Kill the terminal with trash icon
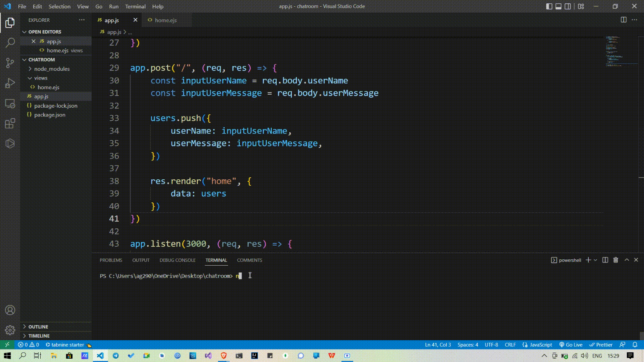644x362 pixels. coord(615,260)
